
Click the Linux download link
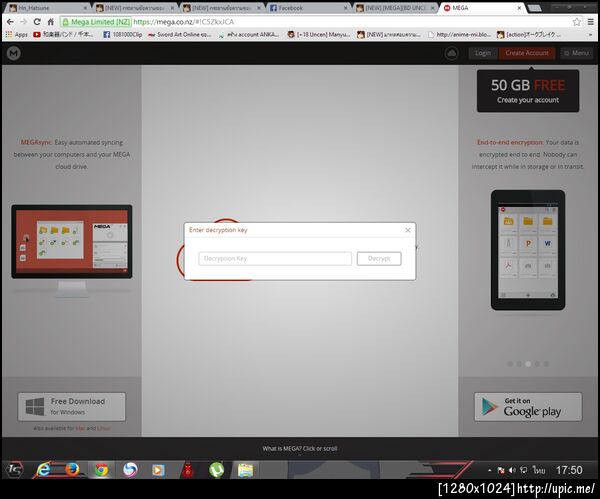[103, 428]
